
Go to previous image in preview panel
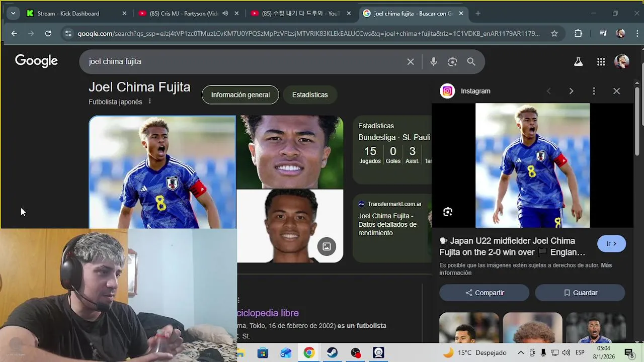[x=549, y=91]
